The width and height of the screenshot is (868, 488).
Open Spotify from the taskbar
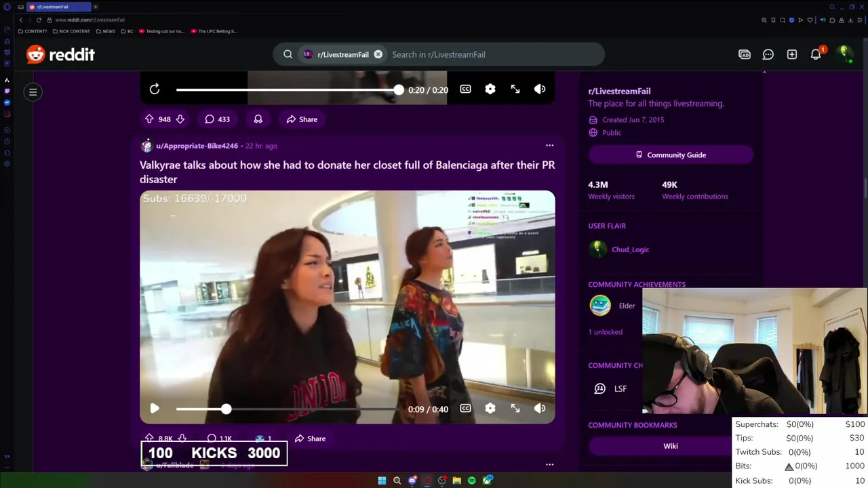point(472,481)
